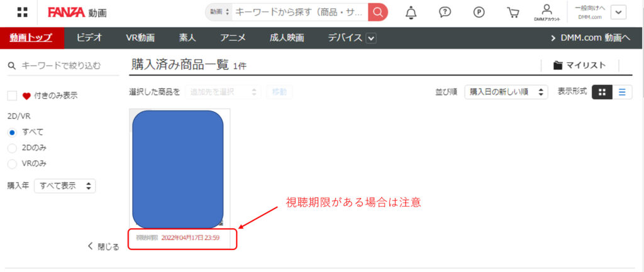The height and width of the screenshot is (272, 644).
Task: Open the grid apps menu icon
Action: pyautogui.click(x=22, y=12)
